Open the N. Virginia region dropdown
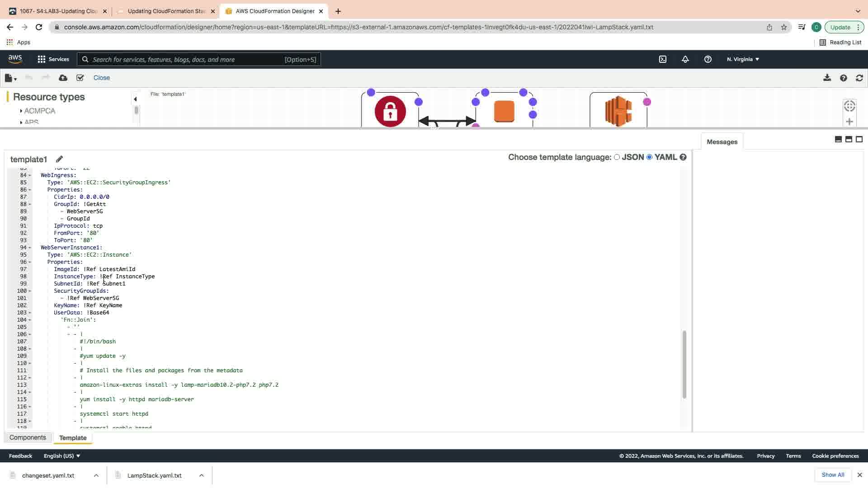The height and width of the screenshot is (488, 868). (x=742, y=59)
